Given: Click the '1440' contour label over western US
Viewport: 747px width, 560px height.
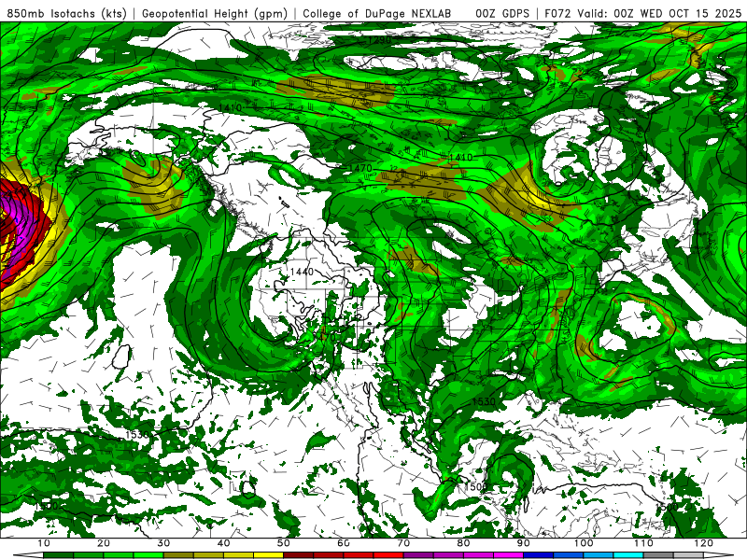Looking at the screenshot, I should (302, 272).
